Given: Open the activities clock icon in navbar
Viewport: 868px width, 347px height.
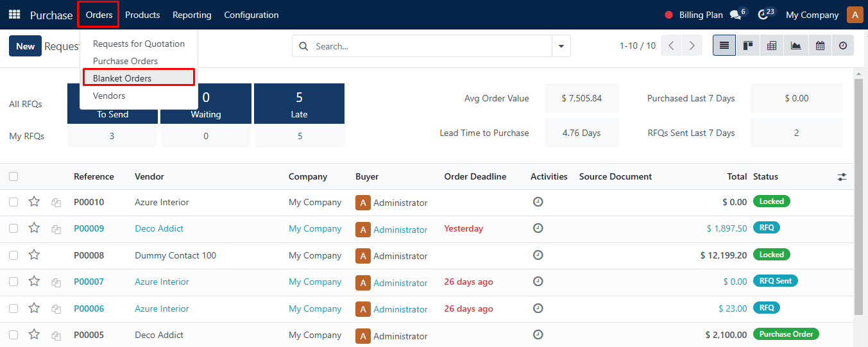Looking at the screenshot, I should point(763,15).
